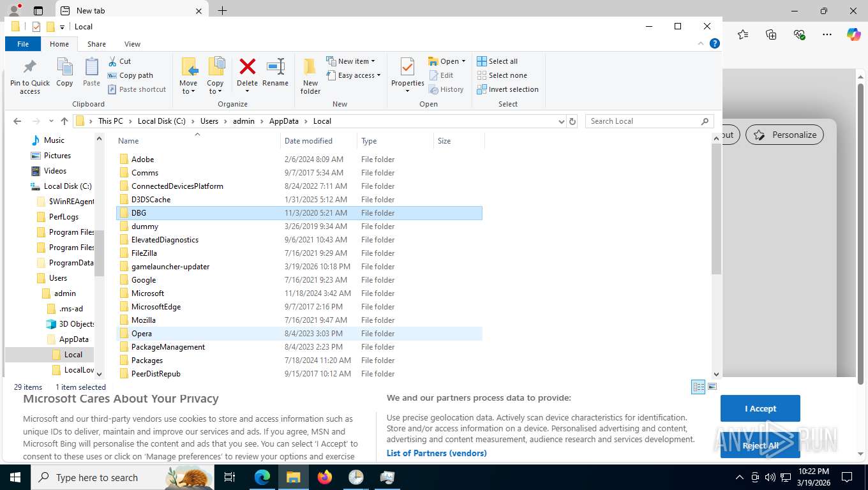The height and width of the screenshot is (490, 868).
Task: Click I Accept on privacy banner
Action: pyautogui.click(x=760, y=408)
